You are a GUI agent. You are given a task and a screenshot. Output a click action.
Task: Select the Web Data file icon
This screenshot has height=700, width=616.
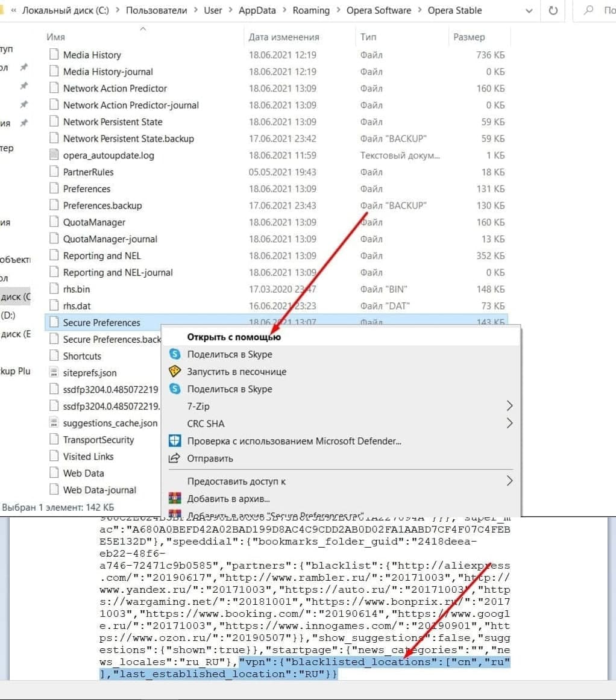(54, 473)
